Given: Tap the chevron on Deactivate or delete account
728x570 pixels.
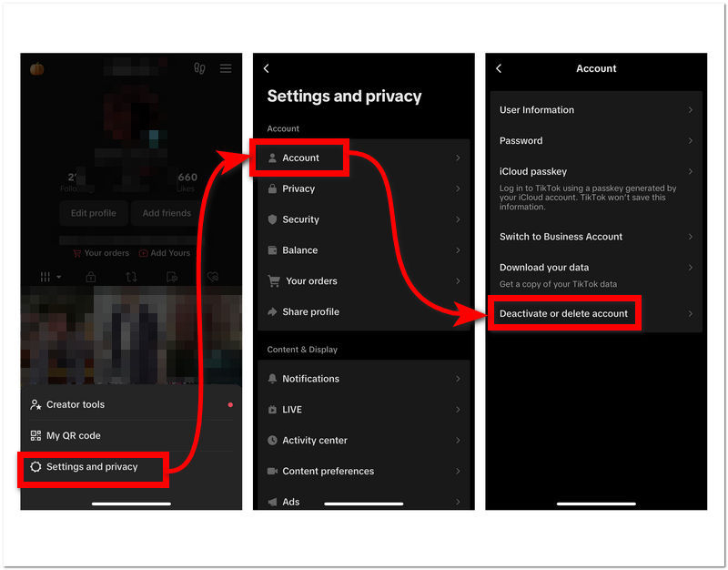Looking at the screenshot, I should pos(691,313).
